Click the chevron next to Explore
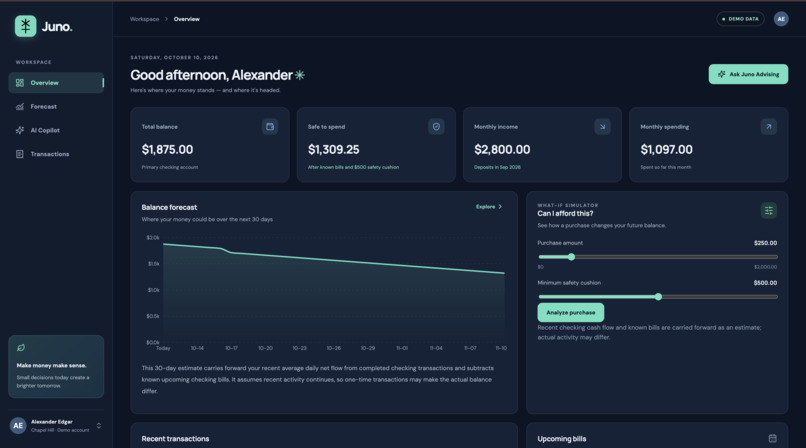The width and height of the screenshot is (806, 448). click(500, 207)
